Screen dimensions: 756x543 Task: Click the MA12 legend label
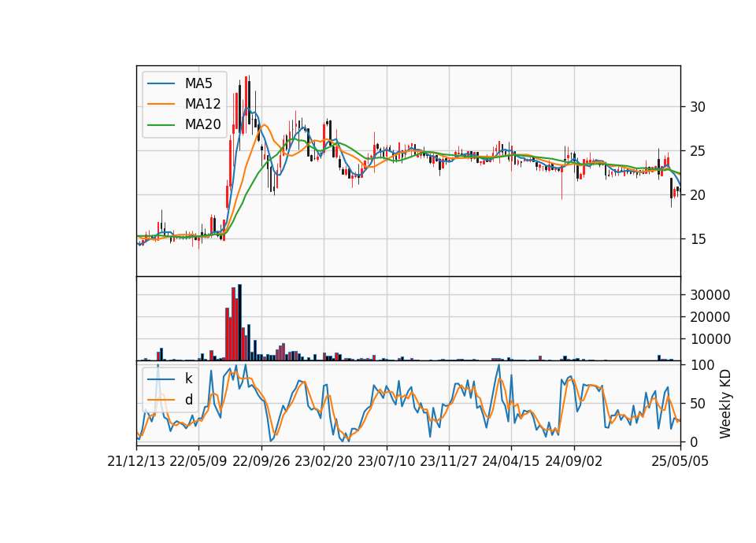click(x=202, y=104)
